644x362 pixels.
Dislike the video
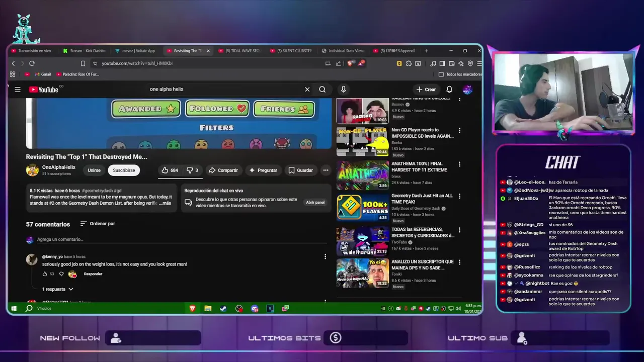pos(193,170)
